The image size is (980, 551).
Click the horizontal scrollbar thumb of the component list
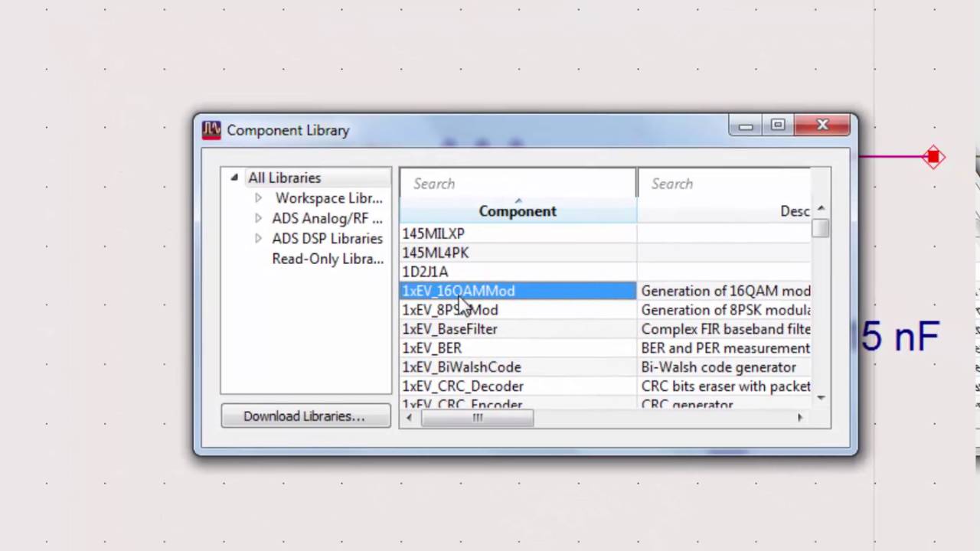point(477,418)
